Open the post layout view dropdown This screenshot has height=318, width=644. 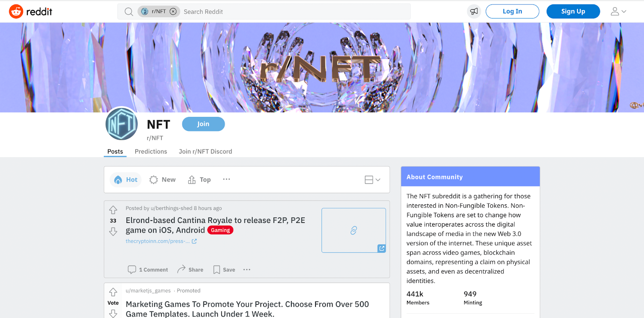click(x=372, y=180)
